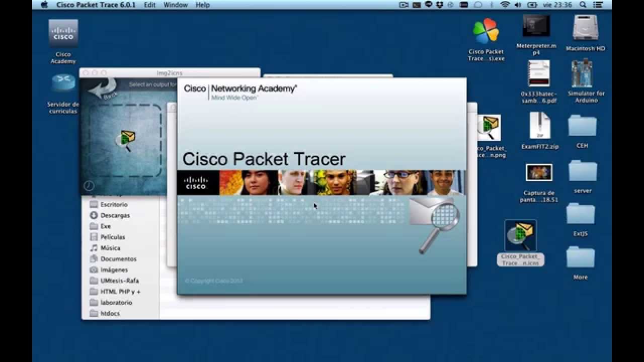Open the Apple menu
Viewport: 644px width, 362px height.
coord(44,5)
